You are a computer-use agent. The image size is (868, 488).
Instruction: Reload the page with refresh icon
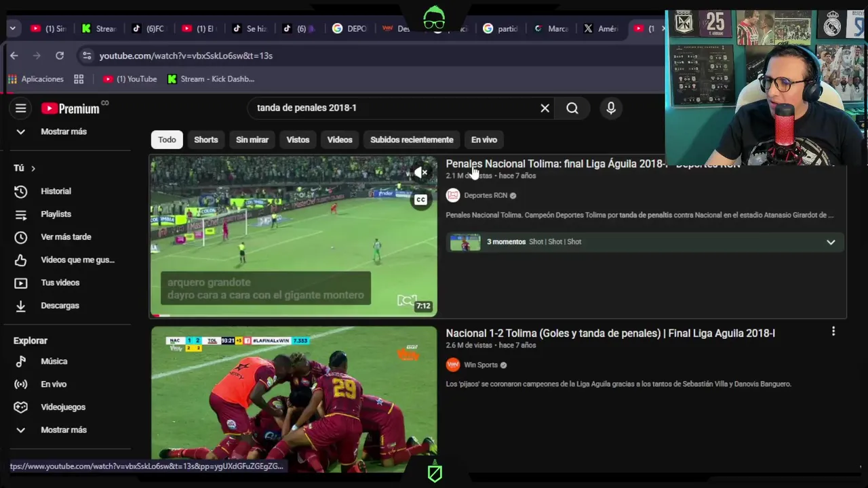pos(60,56)
